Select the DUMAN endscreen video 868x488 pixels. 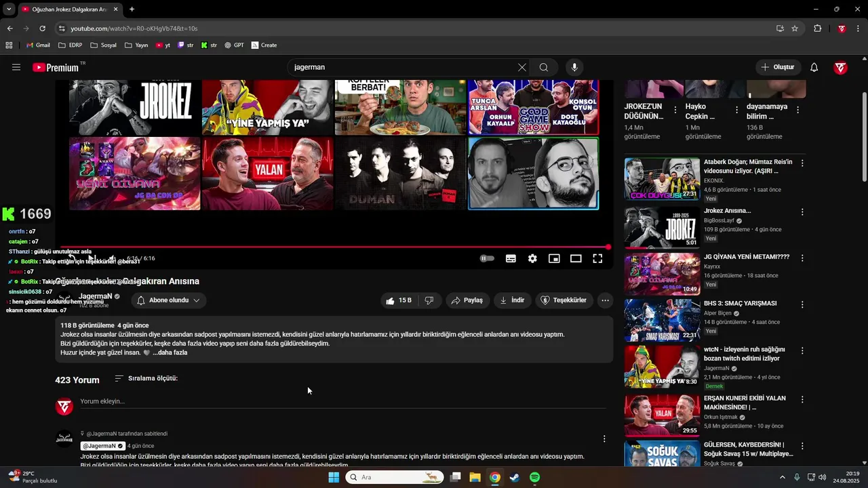[x=401, y=174]
